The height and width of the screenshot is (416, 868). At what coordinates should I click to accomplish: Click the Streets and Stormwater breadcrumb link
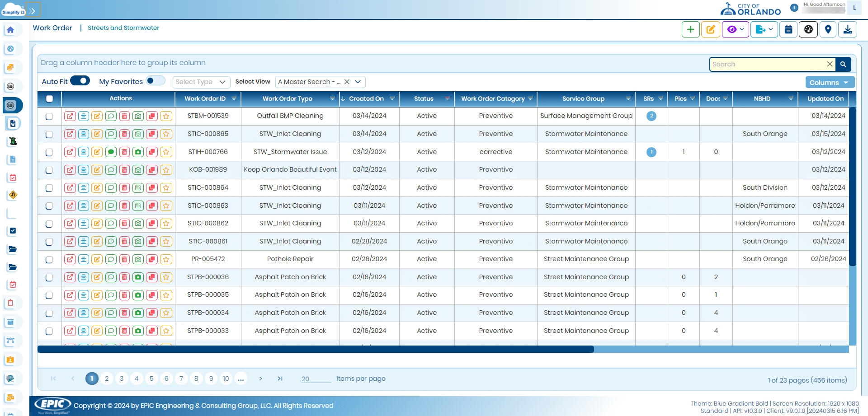point(123,28)
